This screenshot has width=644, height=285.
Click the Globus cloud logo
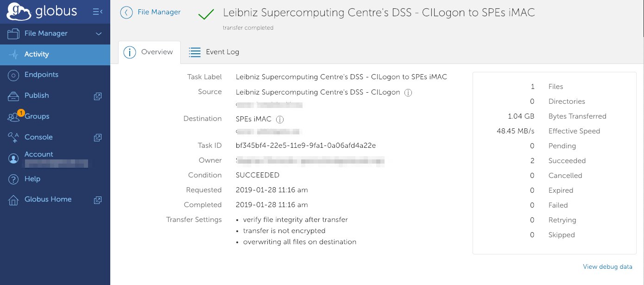click(19, 12)
